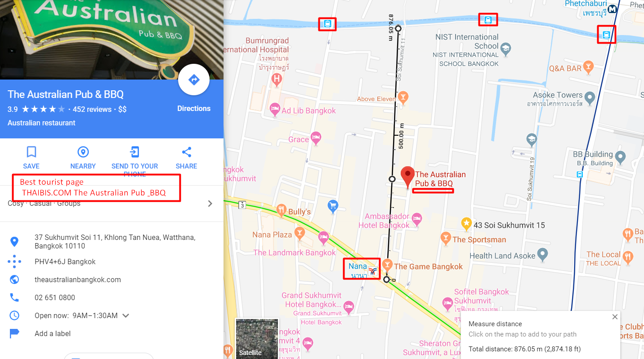The width and height of the screenshot is (644, 359).
Task: Click the measurement endpoint near Nana station
Action: point(386,279)
